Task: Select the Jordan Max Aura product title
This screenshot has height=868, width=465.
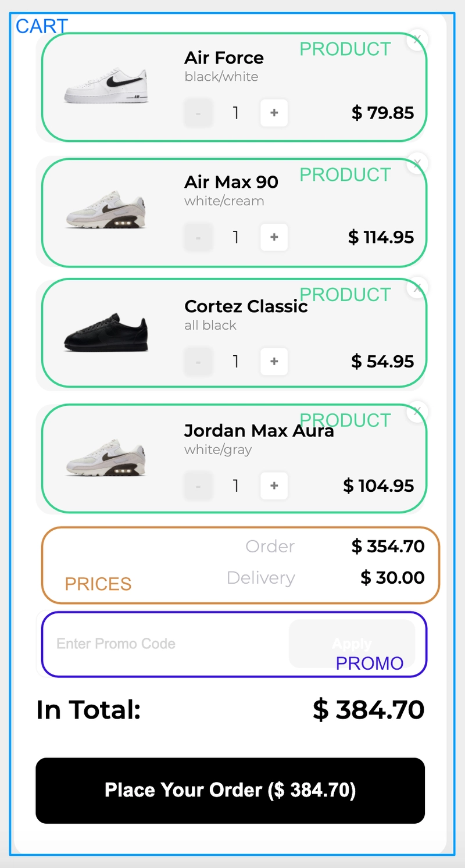Action: [259, 431]
